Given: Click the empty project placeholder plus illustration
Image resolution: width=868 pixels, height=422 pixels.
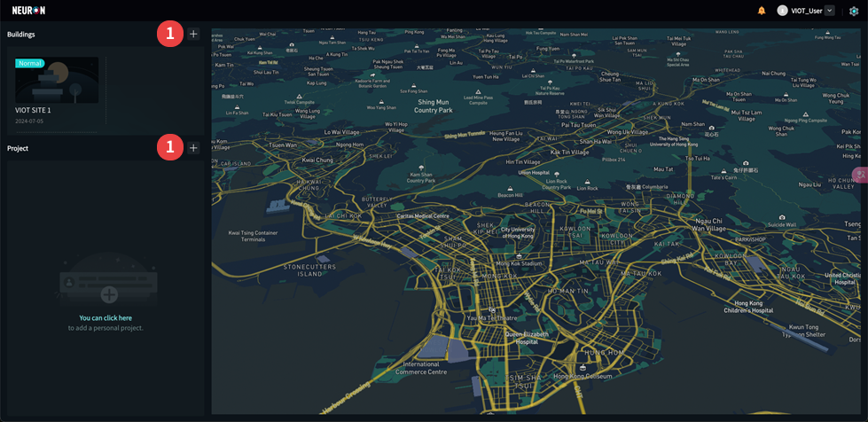Looking at the screenshot, I should [x=109, y=294].
